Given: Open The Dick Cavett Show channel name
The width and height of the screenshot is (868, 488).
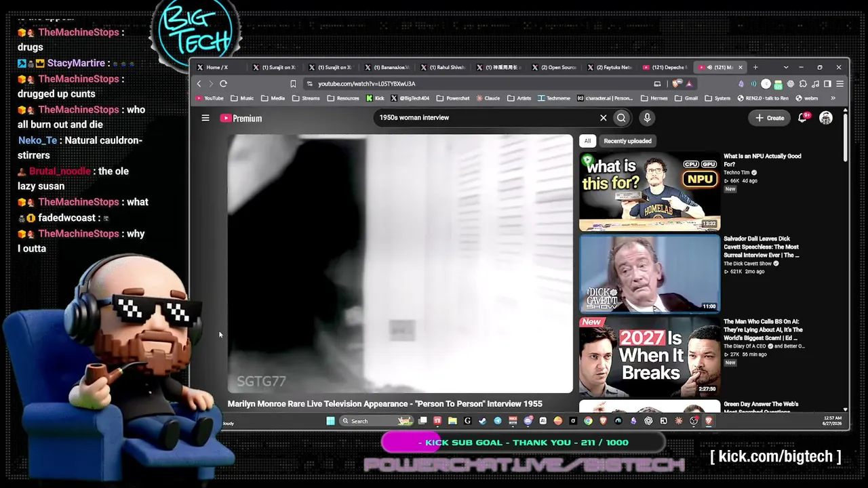Looking at the screenshot, I should (x=747, y=264).
